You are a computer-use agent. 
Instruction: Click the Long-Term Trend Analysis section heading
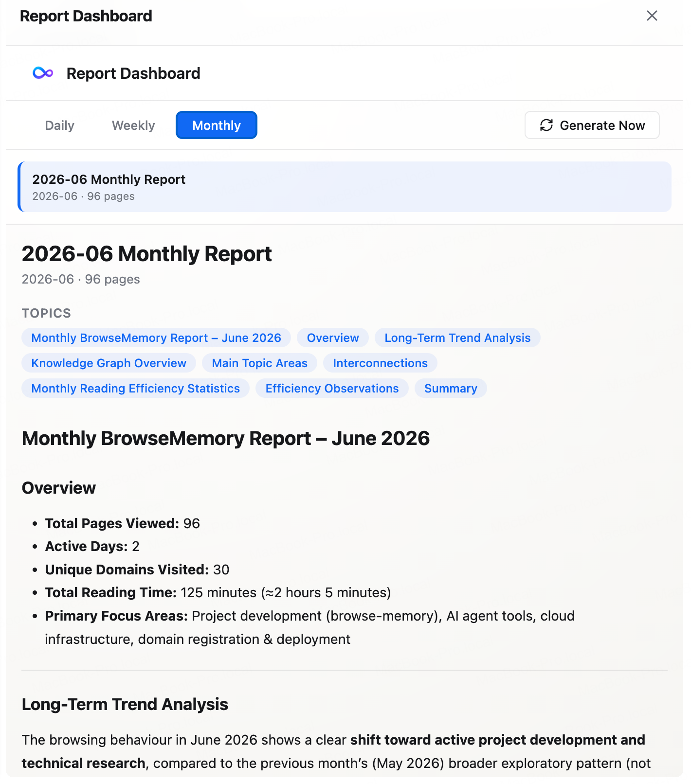[125, 704]
